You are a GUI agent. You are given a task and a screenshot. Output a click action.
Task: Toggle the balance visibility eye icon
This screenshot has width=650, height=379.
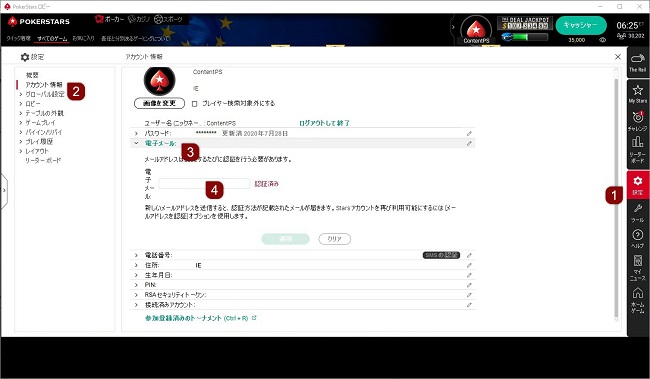coord(602,40)
